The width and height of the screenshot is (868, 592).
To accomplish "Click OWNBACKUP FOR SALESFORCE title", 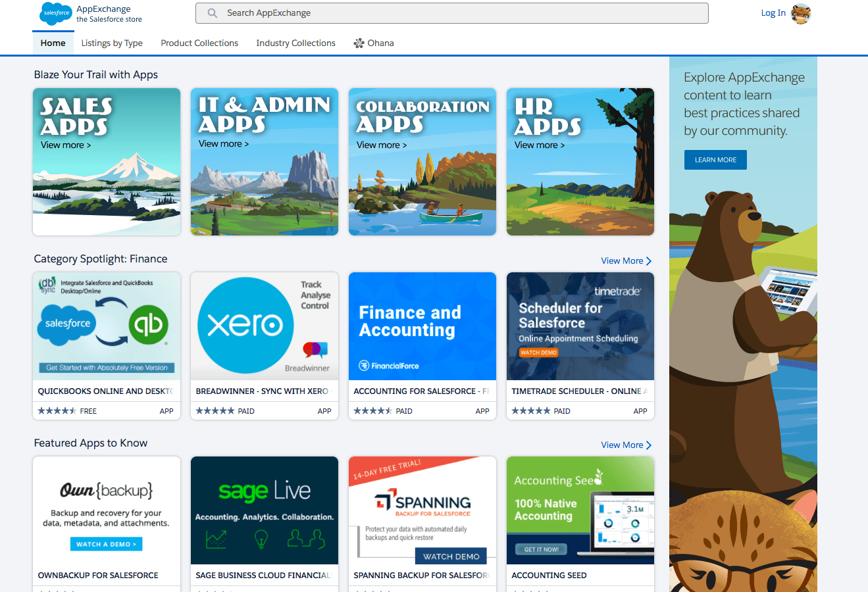I will tap(98, 576).
